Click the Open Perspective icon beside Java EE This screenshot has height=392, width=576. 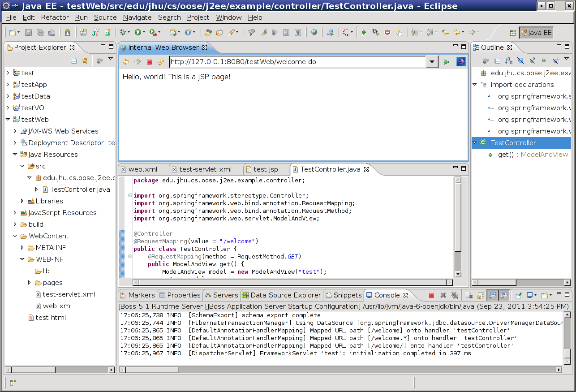[513, 33]
